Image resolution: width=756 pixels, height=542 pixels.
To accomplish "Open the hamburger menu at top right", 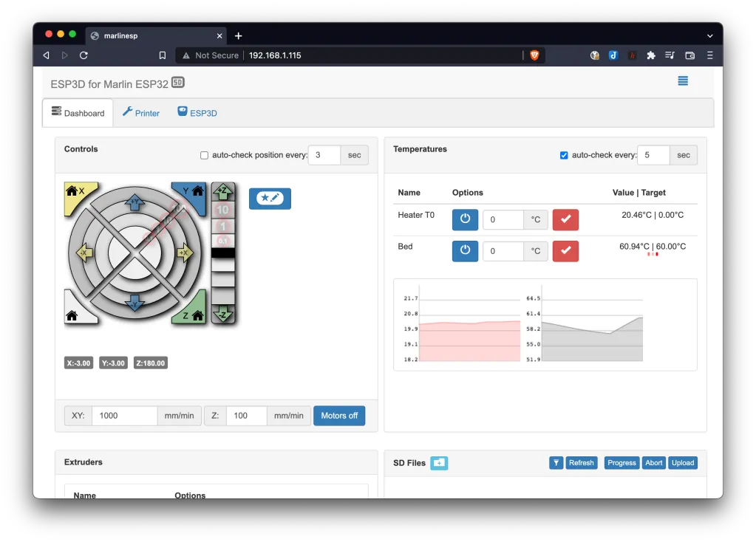I will (683, 81).
